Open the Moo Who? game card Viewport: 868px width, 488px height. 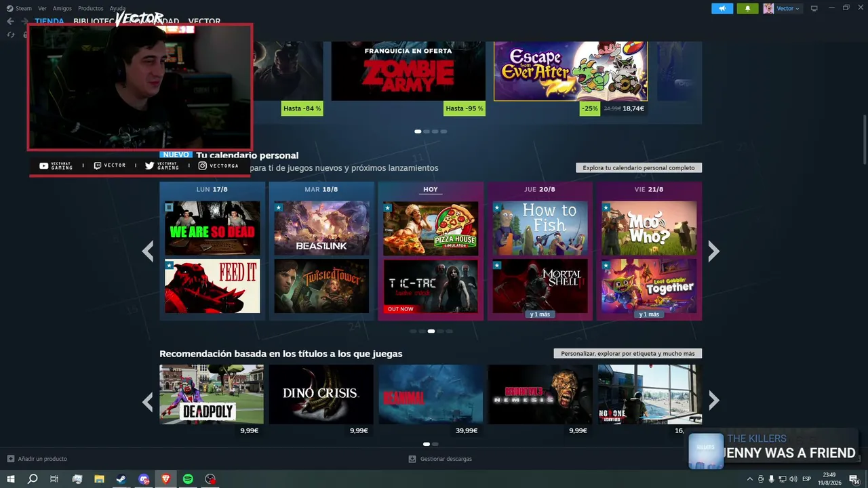[649, 228]
